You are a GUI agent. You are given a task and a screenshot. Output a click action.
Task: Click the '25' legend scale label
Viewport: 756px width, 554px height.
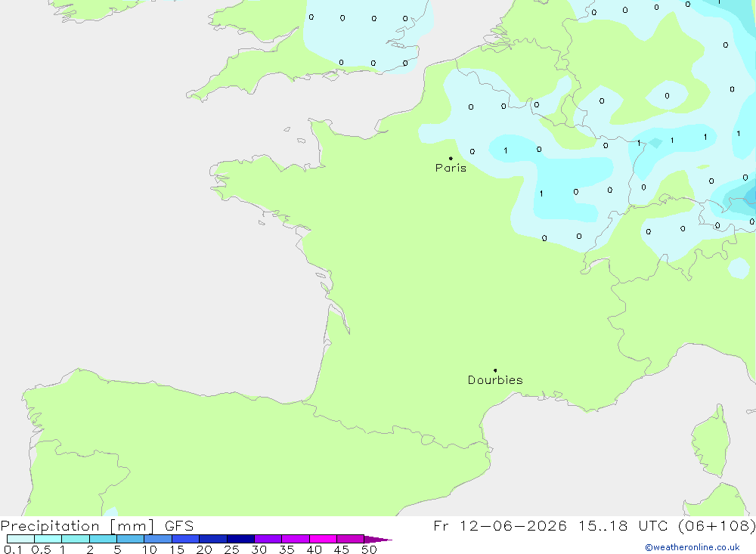click(232, 549)
